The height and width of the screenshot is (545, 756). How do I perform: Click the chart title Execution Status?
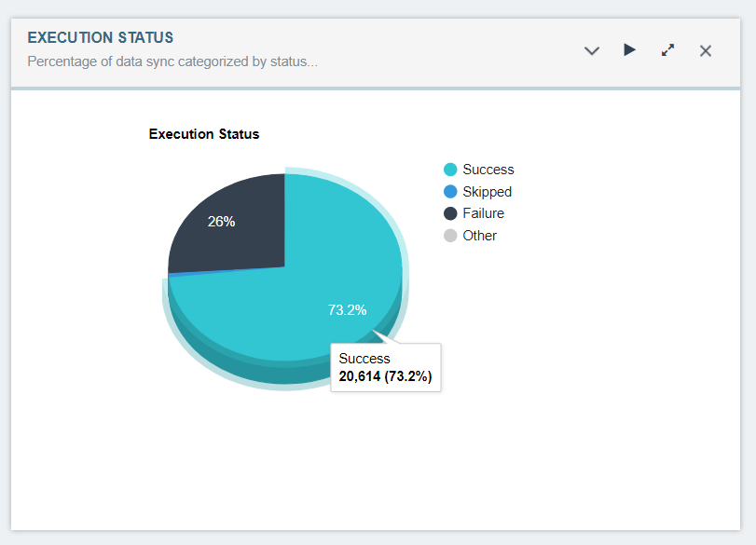[x=203, y=133]
